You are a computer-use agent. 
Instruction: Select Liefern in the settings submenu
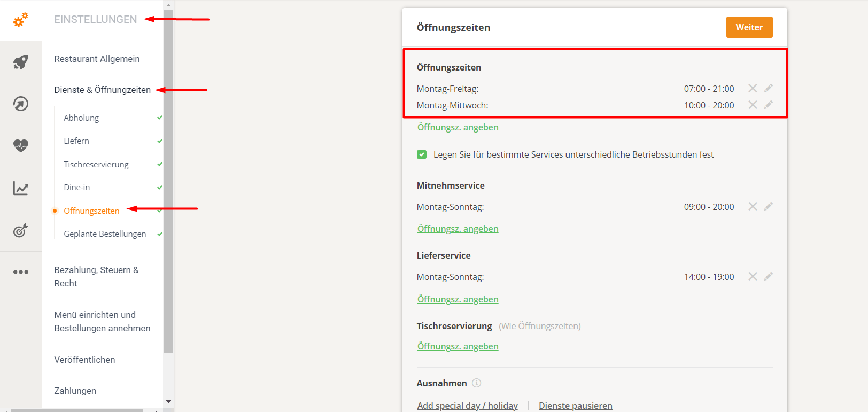(76, 141)
